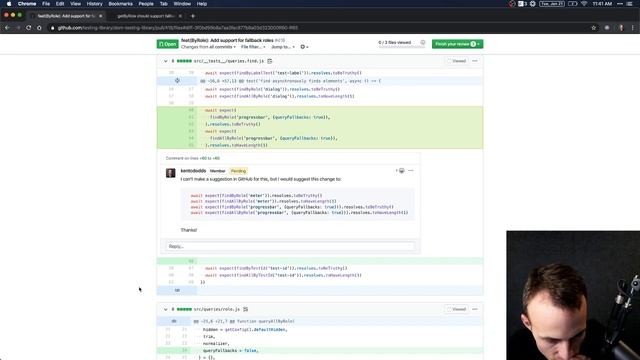Click the Pending label on comment
This screenshot has height=360, width=640.
click(238, 171)
